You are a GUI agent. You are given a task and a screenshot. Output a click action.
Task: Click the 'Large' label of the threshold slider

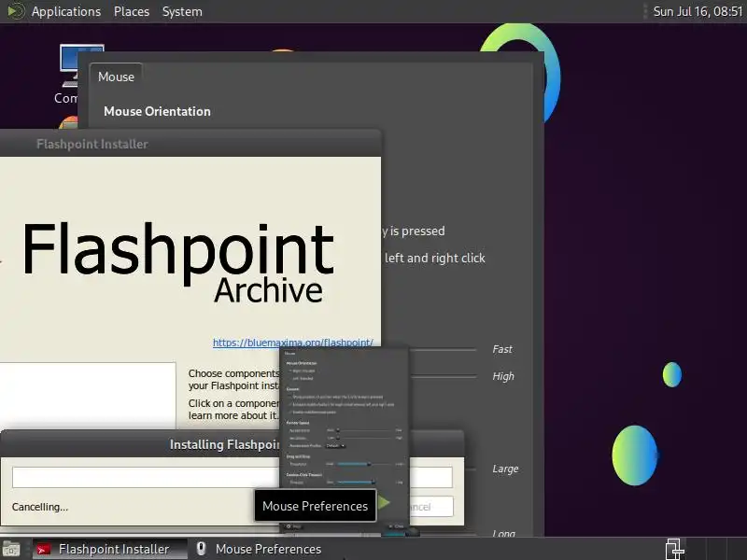[x=505, y=469]
